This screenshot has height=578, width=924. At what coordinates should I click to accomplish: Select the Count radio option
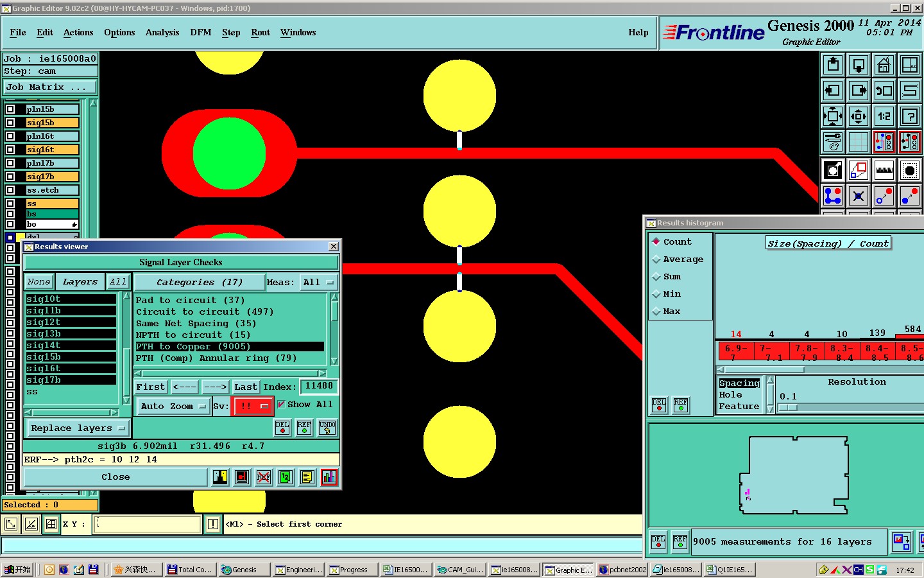[656, 241]
